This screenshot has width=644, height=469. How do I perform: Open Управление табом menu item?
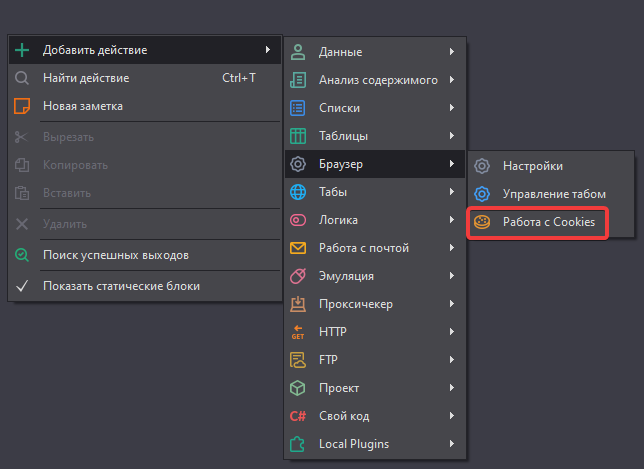[x=551, y=194]
